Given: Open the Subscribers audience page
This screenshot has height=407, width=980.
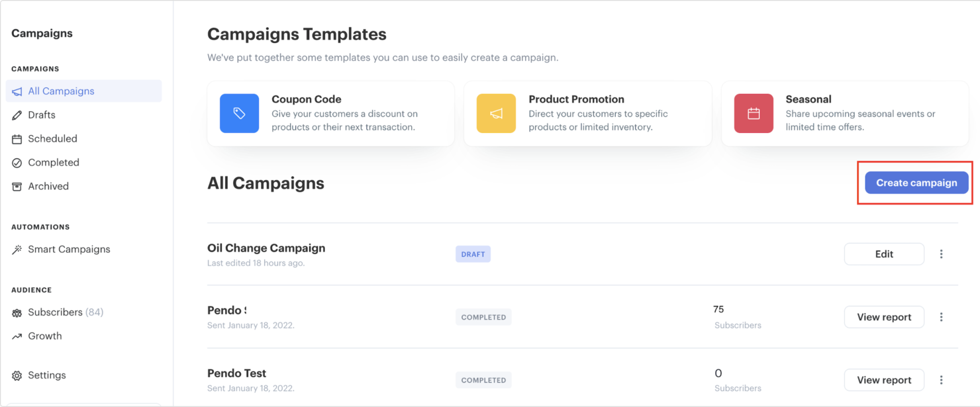Looking at the screenshot, I should tap(56, 312).
